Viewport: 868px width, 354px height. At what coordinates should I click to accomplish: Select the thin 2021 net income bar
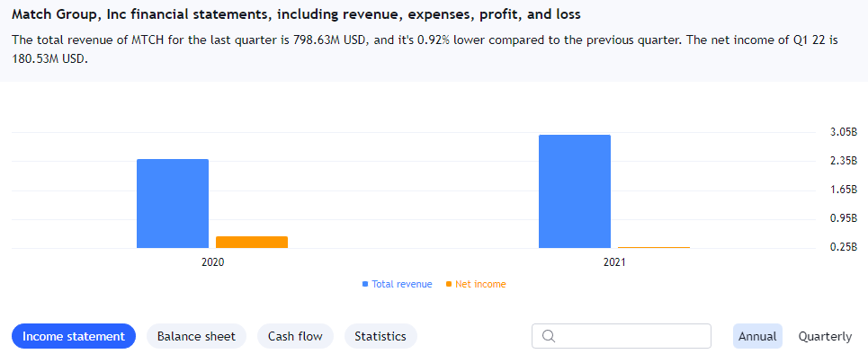(654, 247)
